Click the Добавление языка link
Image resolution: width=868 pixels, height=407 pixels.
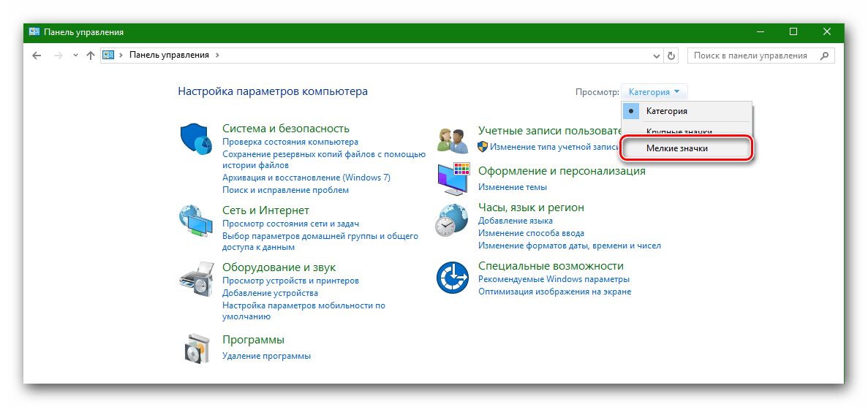pos(515,221)
